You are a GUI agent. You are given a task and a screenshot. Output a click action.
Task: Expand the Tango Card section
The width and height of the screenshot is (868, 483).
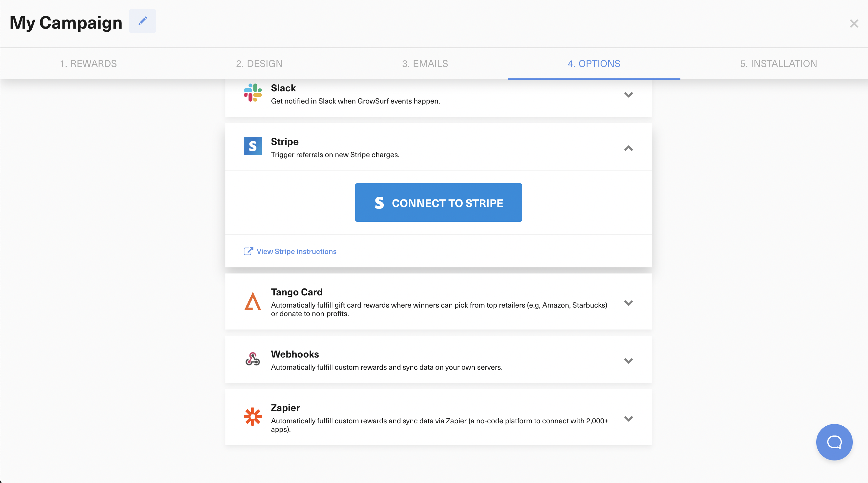tap(628, 302)
